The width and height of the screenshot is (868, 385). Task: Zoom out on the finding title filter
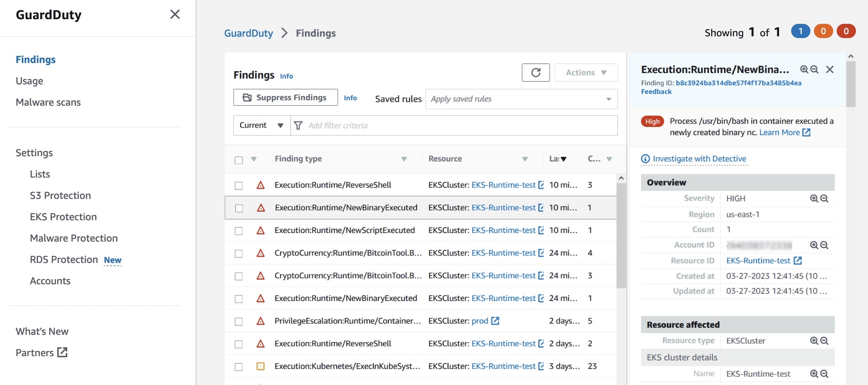814,69
